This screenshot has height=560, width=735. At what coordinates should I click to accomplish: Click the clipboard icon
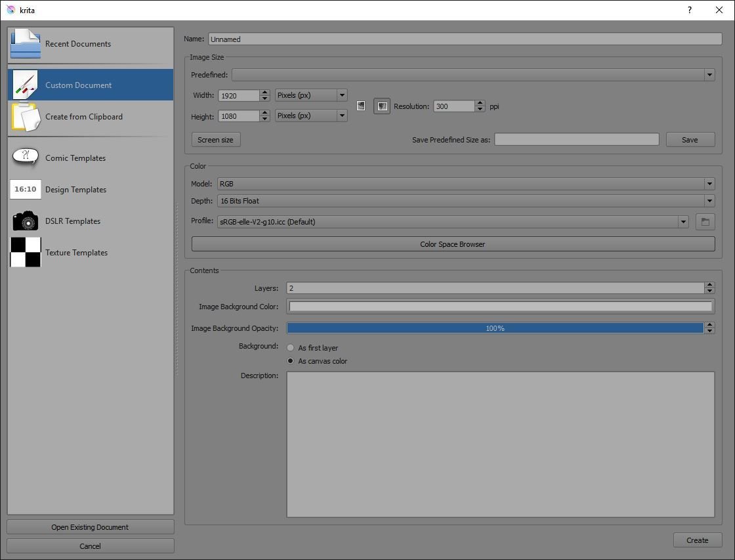pos(26,117)
